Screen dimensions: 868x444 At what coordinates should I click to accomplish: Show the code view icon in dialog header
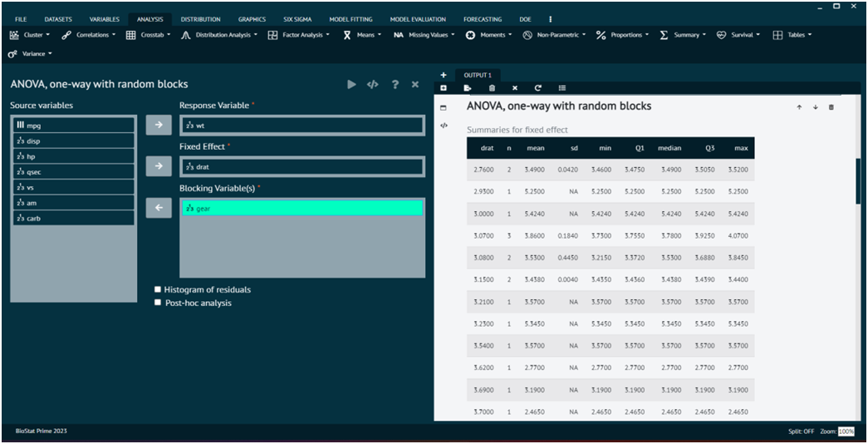[373, 84]
